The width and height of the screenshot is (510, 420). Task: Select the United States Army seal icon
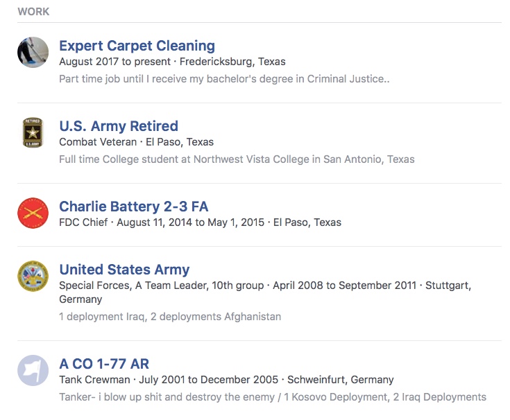[33, 276]
